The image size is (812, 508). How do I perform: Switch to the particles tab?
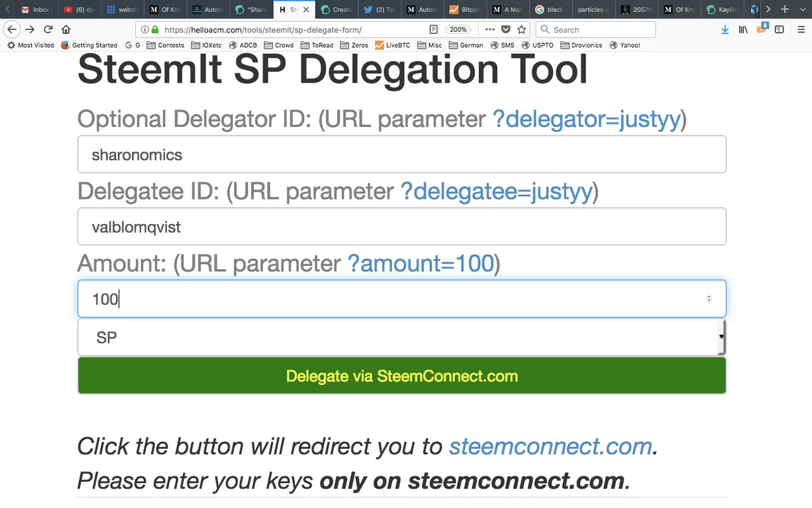(x=594, y=10)
